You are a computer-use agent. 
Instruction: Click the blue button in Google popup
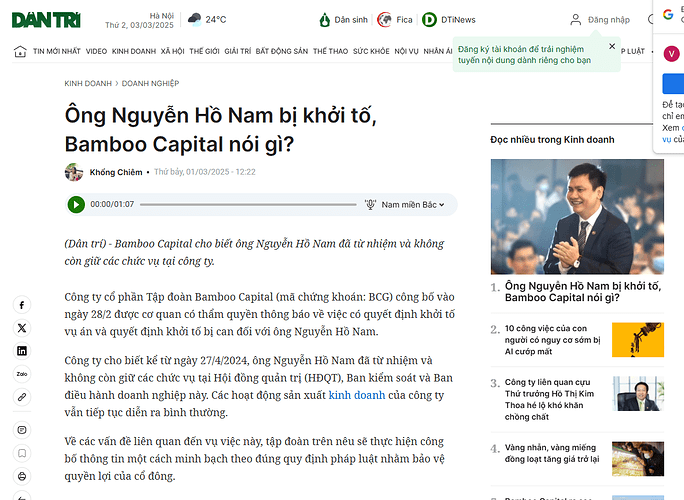pos(673,84)
